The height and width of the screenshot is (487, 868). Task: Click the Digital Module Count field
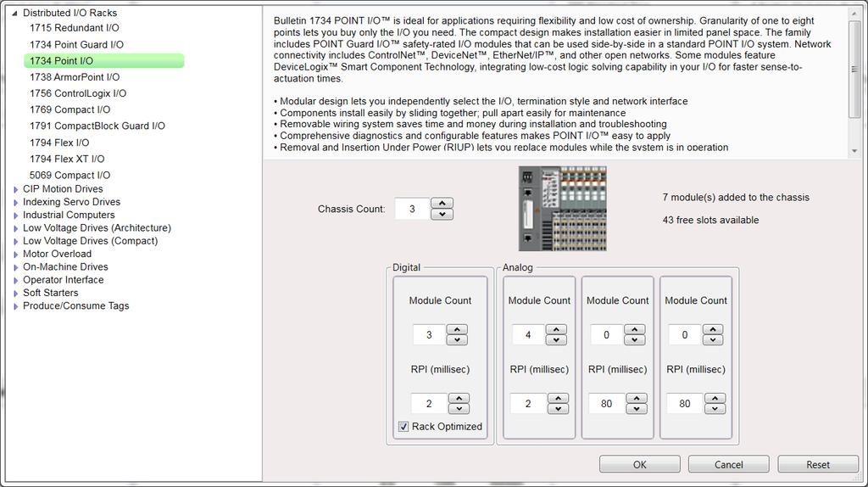[429, 334]
